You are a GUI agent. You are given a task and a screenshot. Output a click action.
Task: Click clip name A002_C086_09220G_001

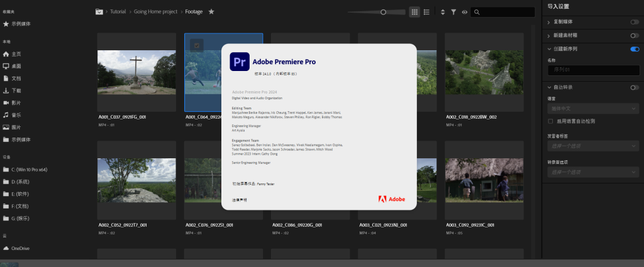pos(297,225)
